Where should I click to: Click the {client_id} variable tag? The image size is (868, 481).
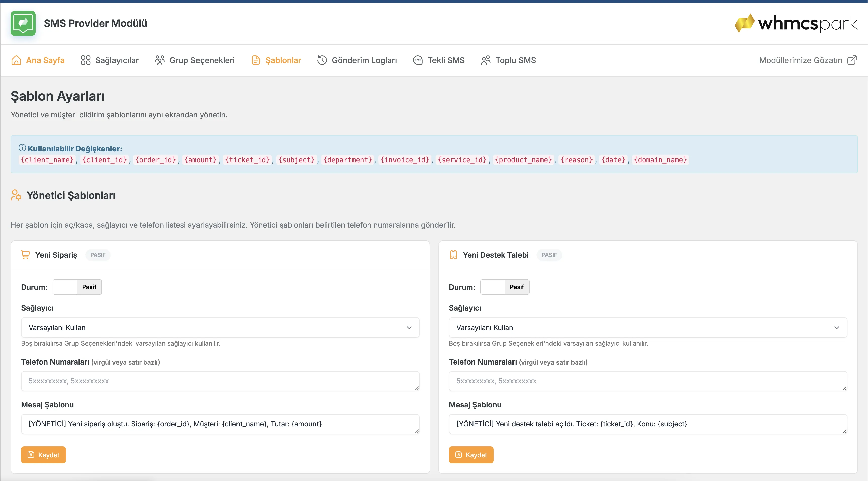coord(104,160)
